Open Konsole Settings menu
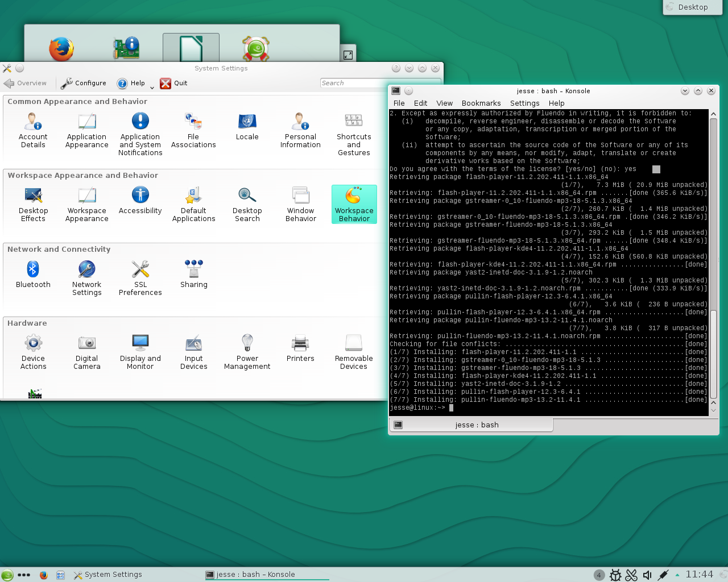Screen dimensions: 728x582 pyautogui.click(x=525, y=103)
